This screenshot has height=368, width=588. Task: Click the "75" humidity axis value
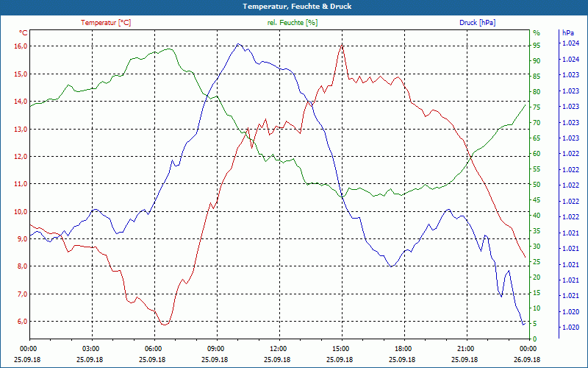click(x=537, y=107)
